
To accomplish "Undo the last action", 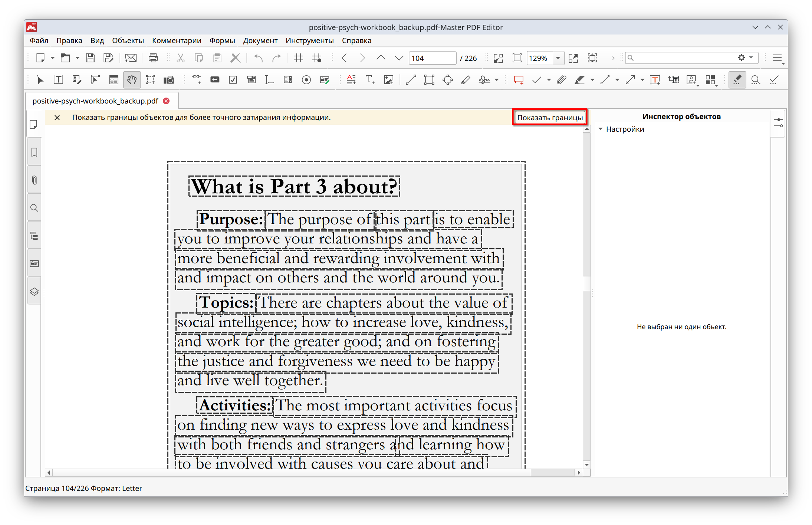I will 258,58.
